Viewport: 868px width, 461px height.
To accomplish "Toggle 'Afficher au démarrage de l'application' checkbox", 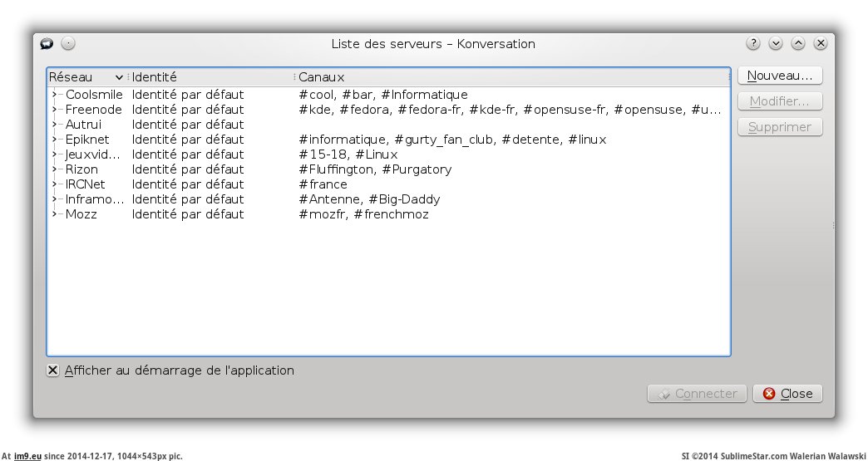I will [x=53, y=370].
